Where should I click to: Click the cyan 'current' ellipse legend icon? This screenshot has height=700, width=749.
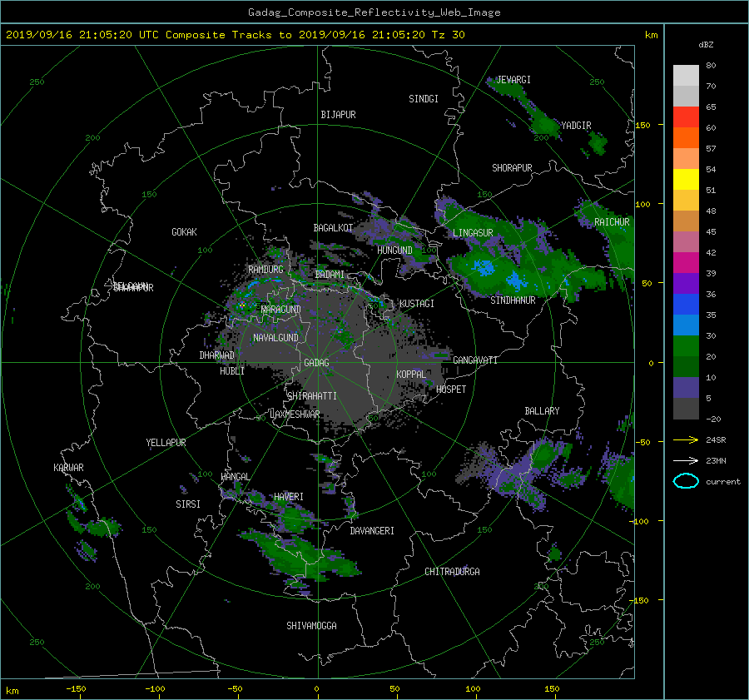point(686,481)
